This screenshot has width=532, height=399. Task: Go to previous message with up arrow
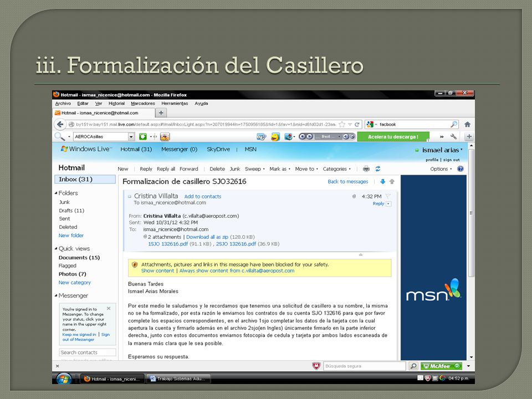[392, 182]
